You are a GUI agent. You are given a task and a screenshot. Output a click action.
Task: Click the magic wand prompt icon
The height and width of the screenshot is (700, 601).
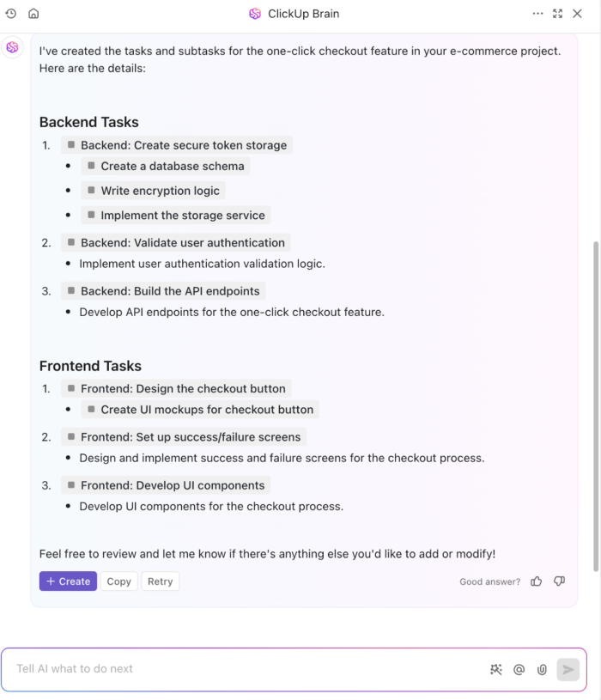pyautogui.click(x=496, y=669)
